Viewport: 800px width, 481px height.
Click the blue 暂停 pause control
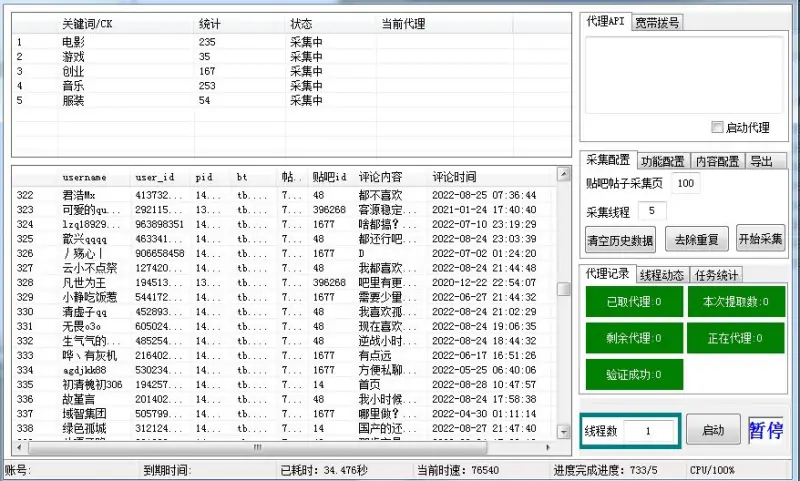[765, 430]
